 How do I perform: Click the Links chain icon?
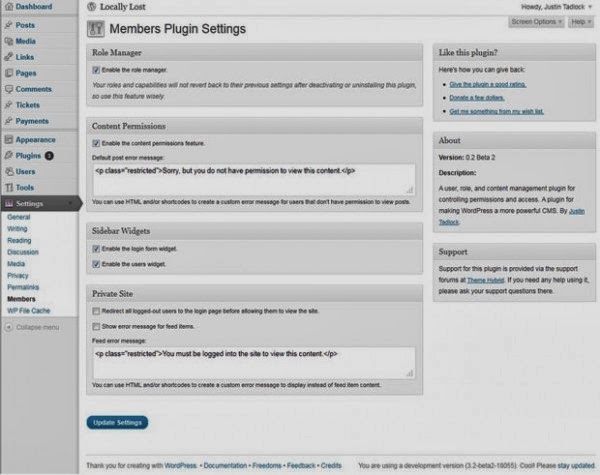pos(9,57)
